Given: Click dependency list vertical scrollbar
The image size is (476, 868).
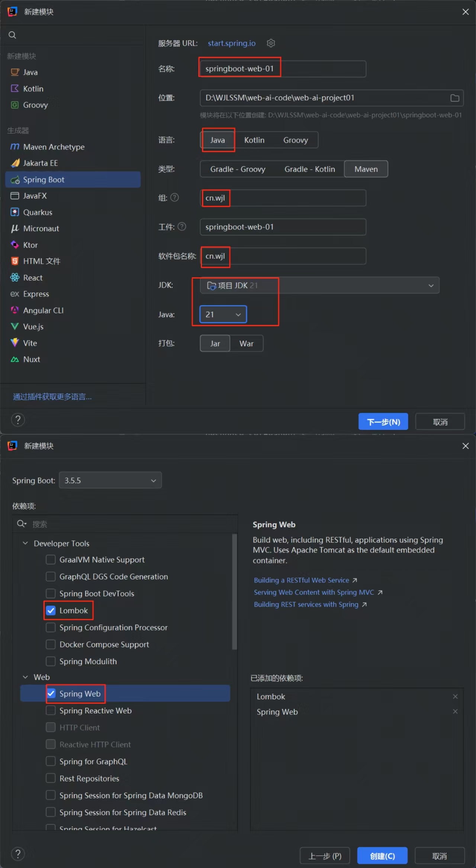Looking at the screenshot, I should [x=234, y=592].
